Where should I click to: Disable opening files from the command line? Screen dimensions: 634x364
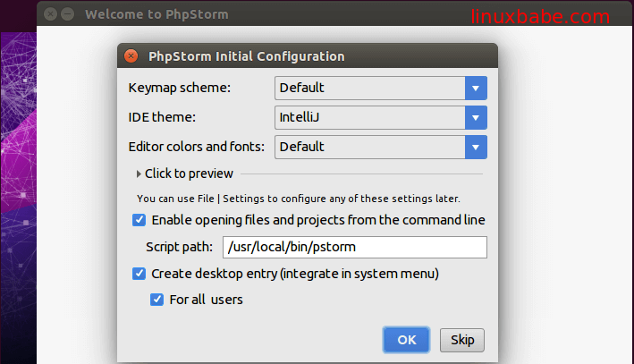pyautogui.click(x=139, y=220)
